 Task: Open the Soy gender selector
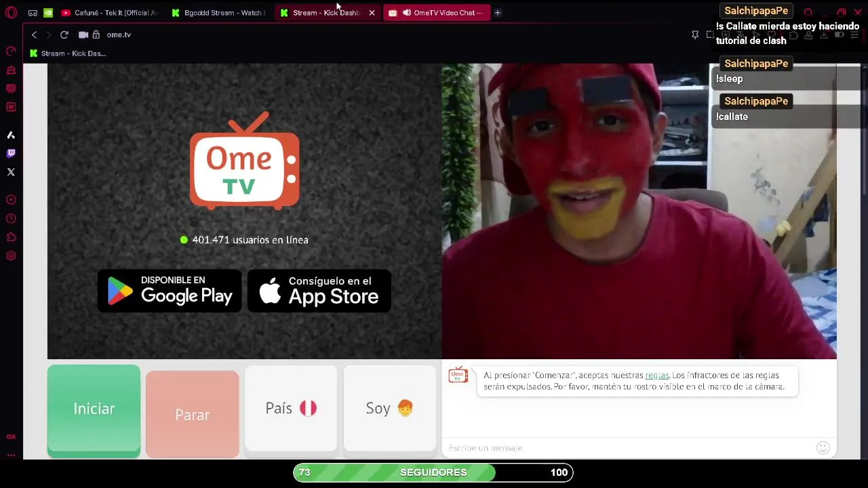390,408
